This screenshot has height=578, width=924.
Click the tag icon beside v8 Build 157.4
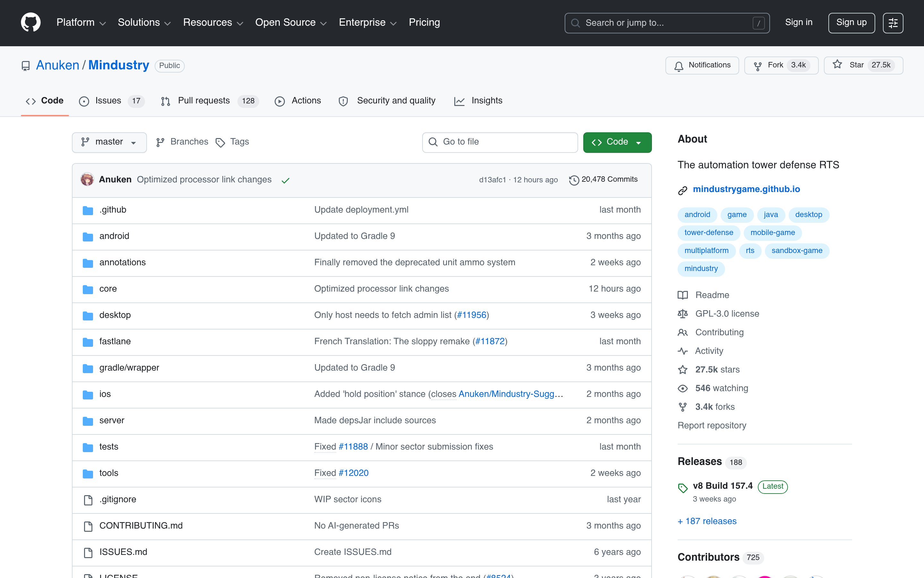point(683,488)
